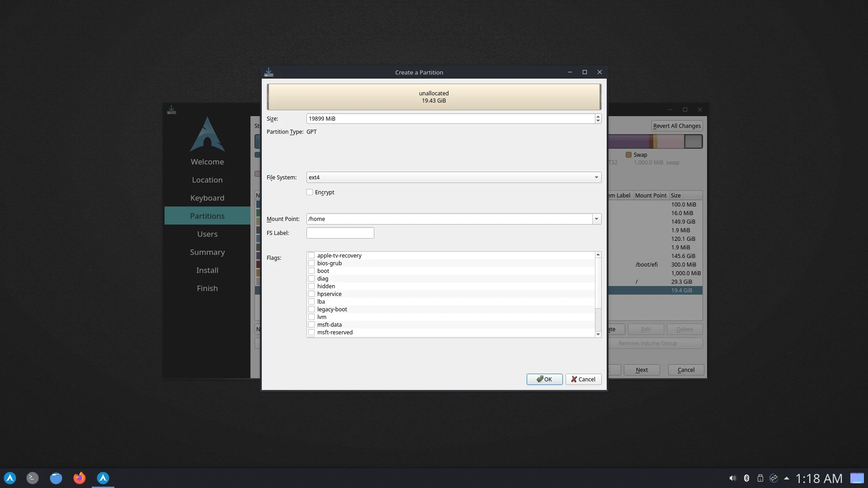The image size is (868, 488).
Task: Click the Bluetooth tray icon
Action: 746,478
